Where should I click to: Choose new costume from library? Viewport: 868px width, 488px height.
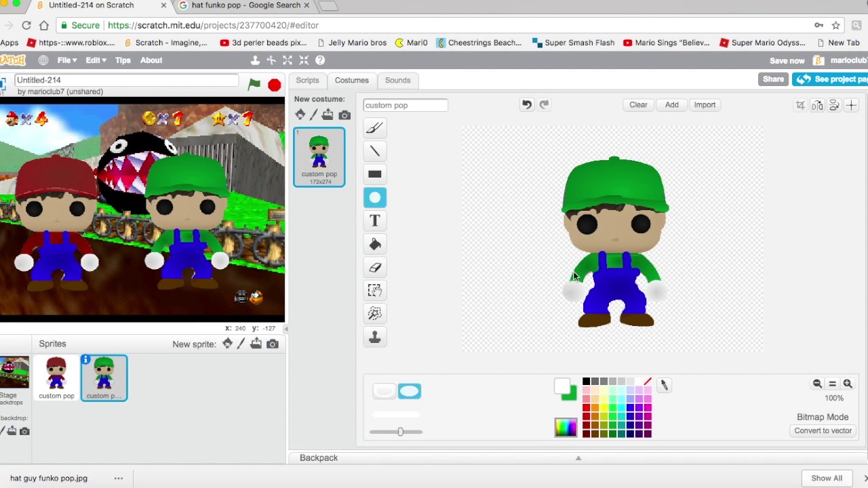[x=300, y=115]
